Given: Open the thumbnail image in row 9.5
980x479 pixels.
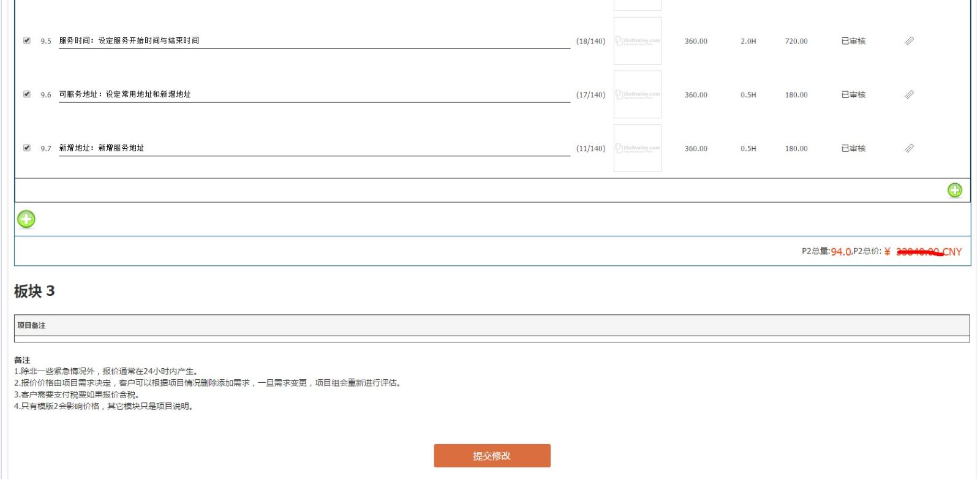Looking at the screenshot, I should point(637,41).
